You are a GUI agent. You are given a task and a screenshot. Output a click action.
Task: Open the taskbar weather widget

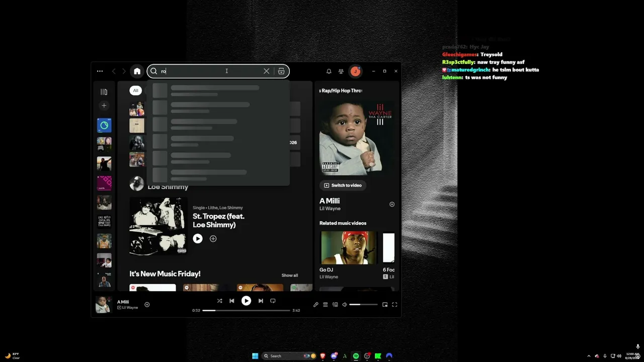[x=12, y=356]
